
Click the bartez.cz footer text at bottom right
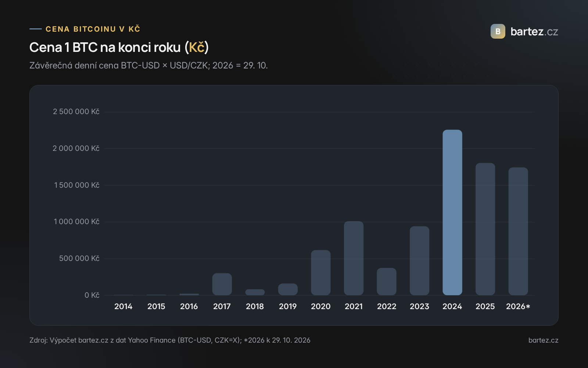click(544, 340)
